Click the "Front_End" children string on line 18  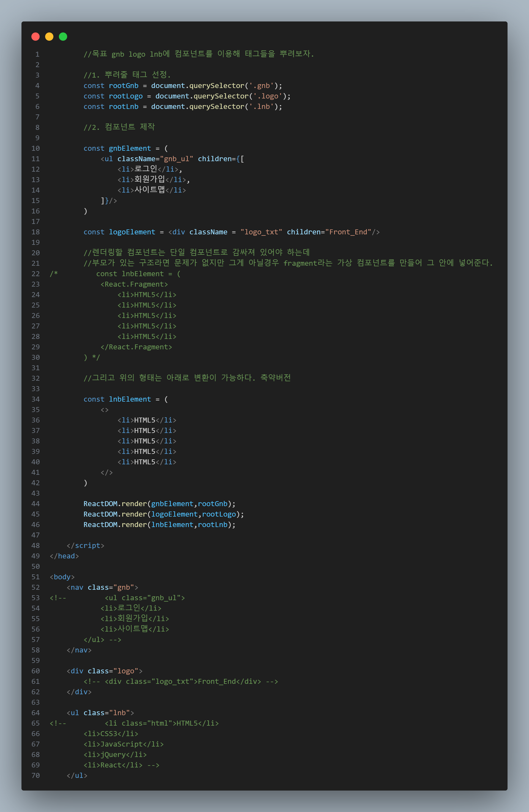(348, 232)
